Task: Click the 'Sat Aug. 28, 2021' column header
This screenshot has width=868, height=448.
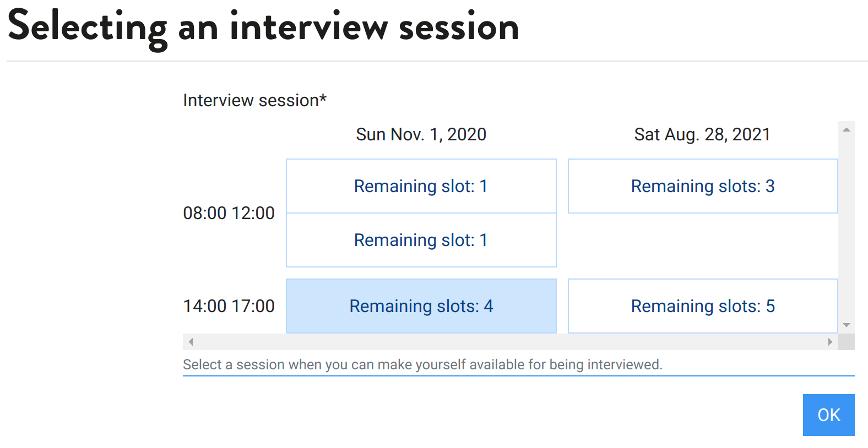Action: coord(702,134)
